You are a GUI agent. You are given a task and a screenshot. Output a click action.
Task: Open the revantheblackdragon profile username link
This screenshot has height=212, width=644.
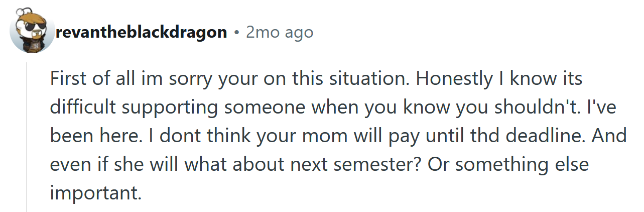142,33
